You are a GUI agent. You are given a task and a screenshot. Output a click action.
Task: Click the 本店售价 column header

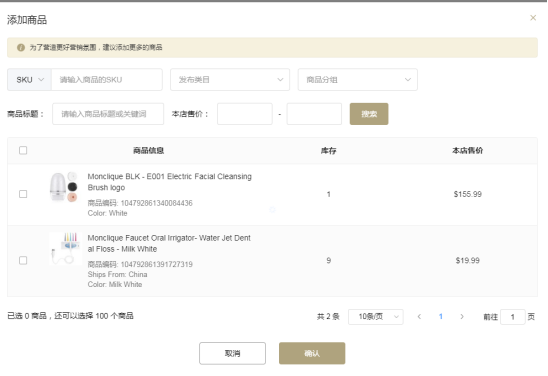[467, 151]
